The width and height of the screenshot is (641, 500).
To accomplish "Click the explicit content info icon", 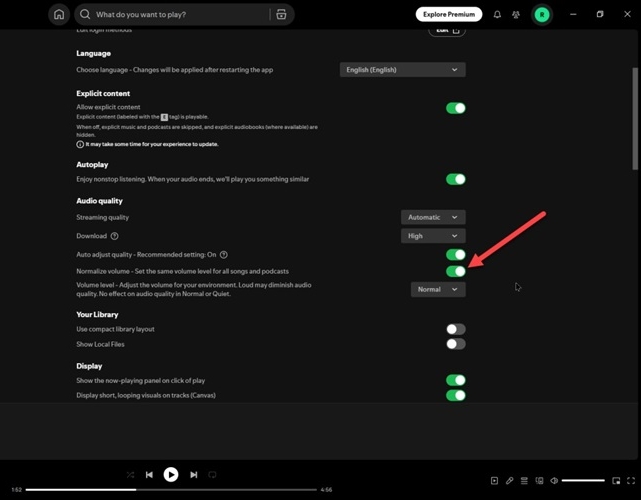I will click(80, 144).
